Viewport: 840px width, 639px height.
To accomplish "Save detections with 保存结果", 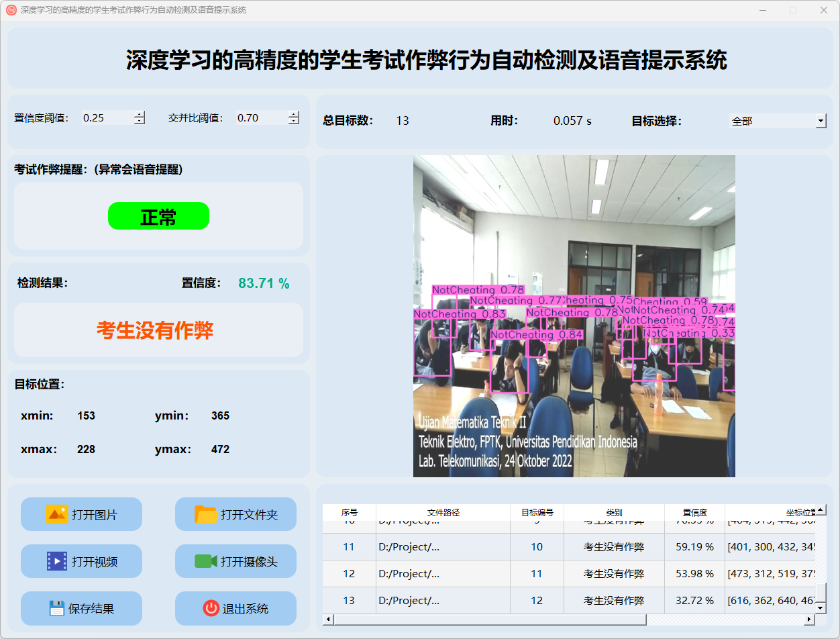I will (x=81, y=608).
